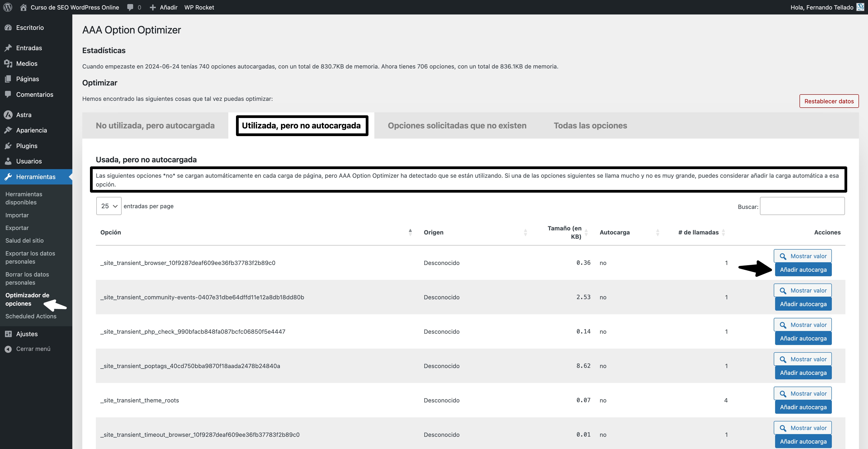
Task: Switch to No utilizada, pero autocargada tab
Action: pos(155,125)
